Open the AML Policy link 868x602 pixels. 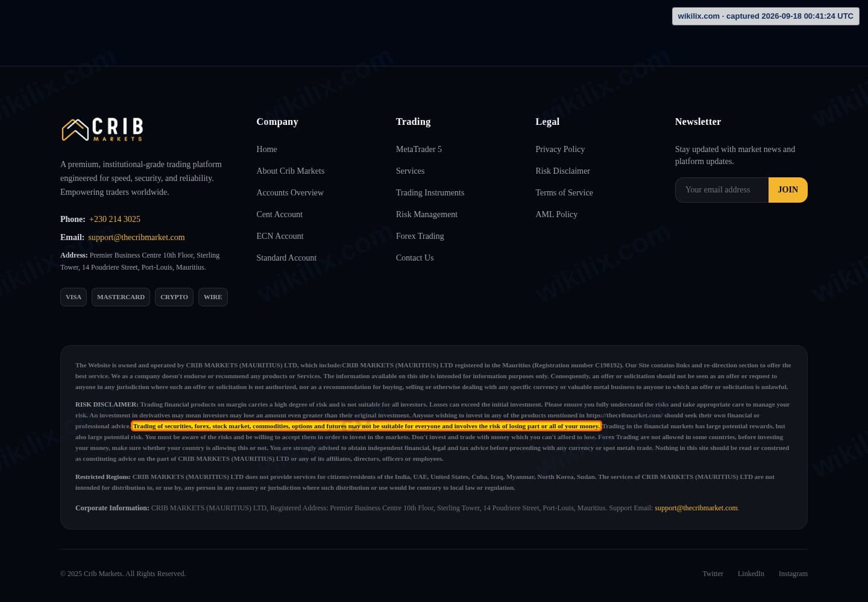(x=556, y=214)
